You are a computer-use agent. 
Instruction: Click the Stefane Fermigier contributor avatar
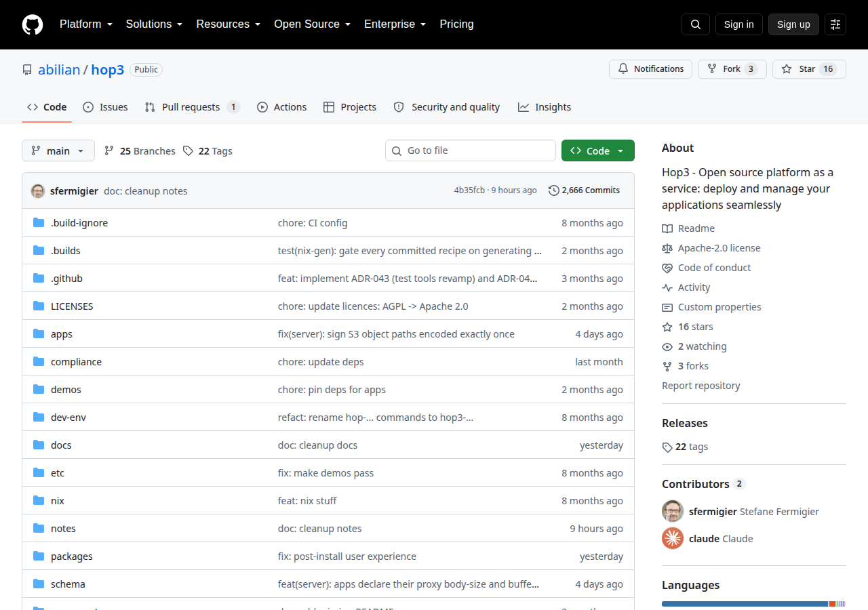[x=673, y=511]
